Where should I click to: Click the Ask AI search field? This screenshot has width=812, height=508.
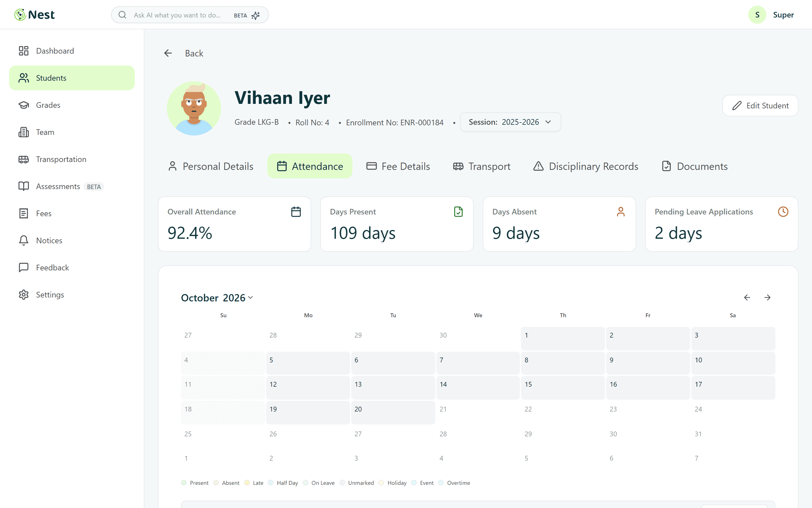pos(190,15)
